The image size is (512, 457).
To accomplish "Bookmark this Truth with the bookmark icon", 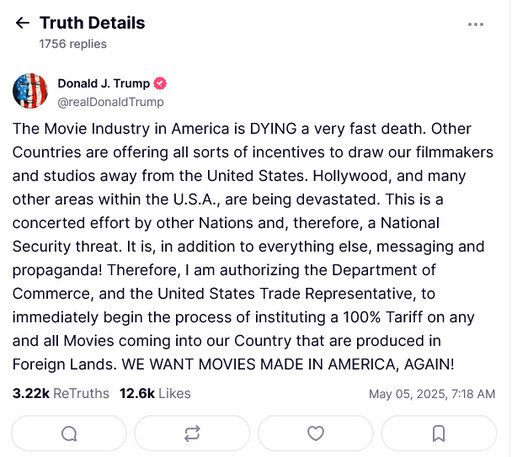I will point(439,434).
